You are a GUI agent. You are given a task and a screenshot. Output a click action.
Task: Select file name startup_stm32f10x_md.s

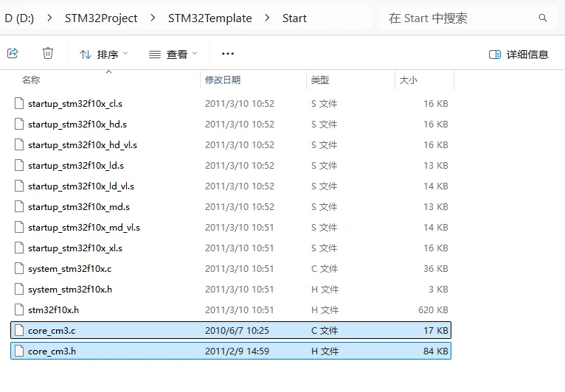coord(79,207)
